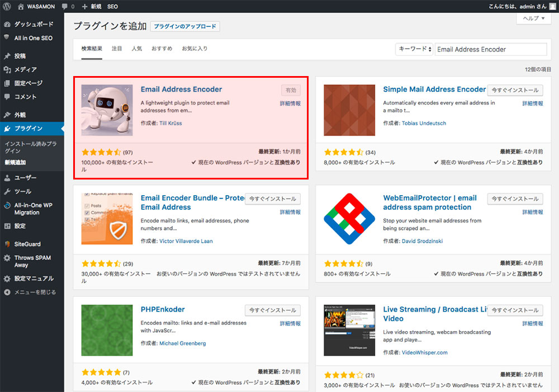This screenshot has width=559, height=392.
Task: Open the Users person icon
Action: click(7, 178)
